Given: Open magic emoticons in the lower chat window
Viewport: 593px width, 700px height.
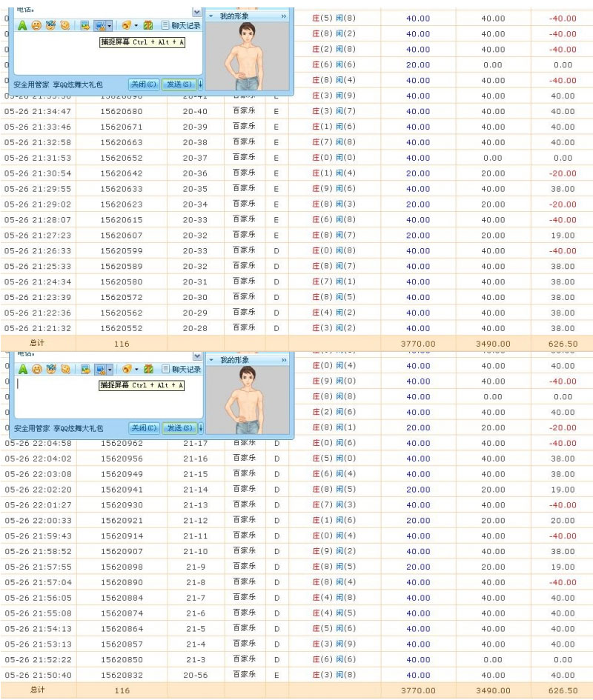Looking at the screenshot, I should 51,369.
